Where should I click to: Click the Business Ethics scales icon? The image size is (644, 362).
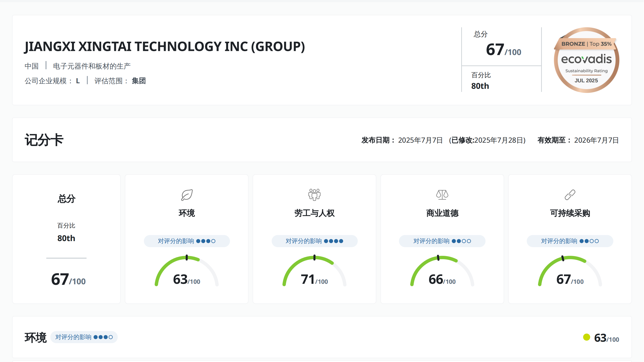(442, 195)
